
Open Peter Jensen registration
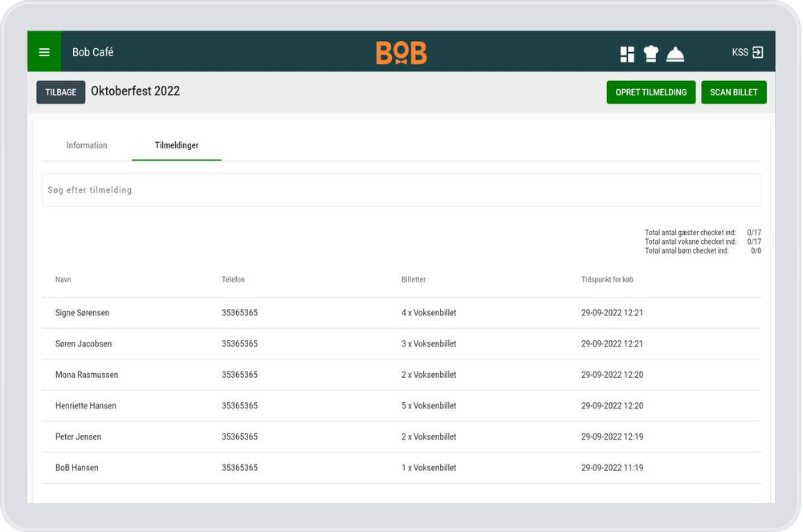click(401, 437)
